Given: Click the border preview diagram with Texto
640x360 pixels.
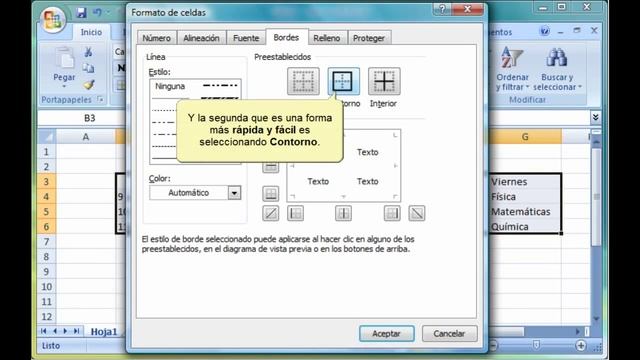Looking at the screenshot, I should pyautogui.click(x=344, y=166).
